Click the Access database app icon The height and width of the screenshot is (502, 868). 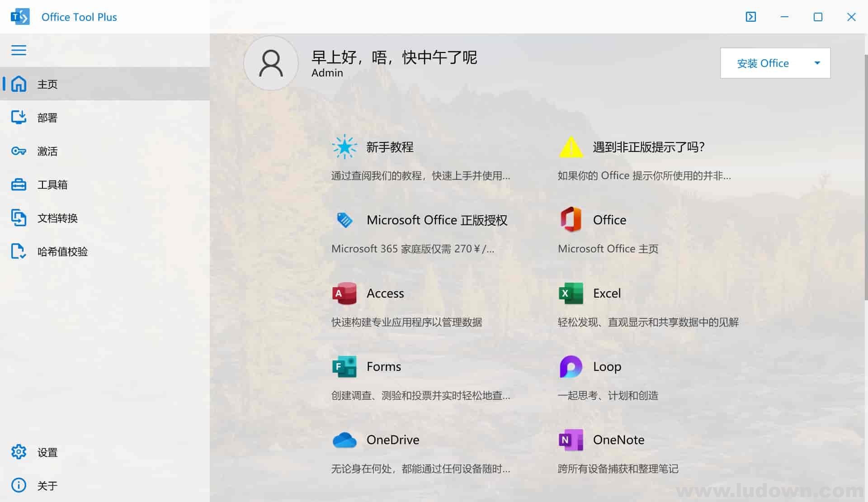point(344,294)
